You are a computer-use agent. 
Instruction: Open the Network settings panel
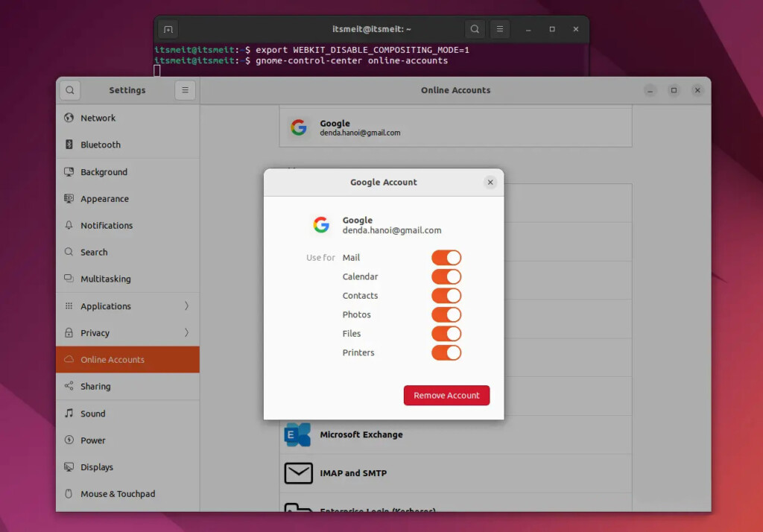click(98, 118)
